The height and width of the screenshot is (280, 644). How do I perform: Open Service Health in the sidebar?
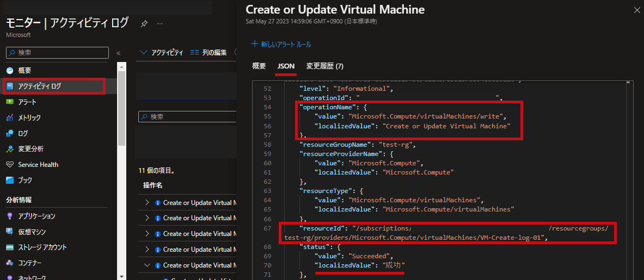coord(38,164)
